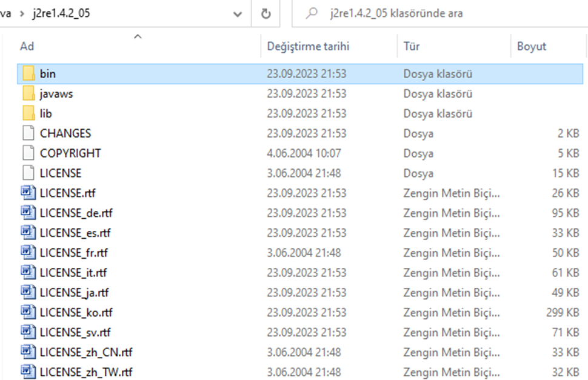Viewport: 588px width, 380px height.
Task: Click the 299 KB size of LICENSE_ko.rtf
Action: (563, 312)
